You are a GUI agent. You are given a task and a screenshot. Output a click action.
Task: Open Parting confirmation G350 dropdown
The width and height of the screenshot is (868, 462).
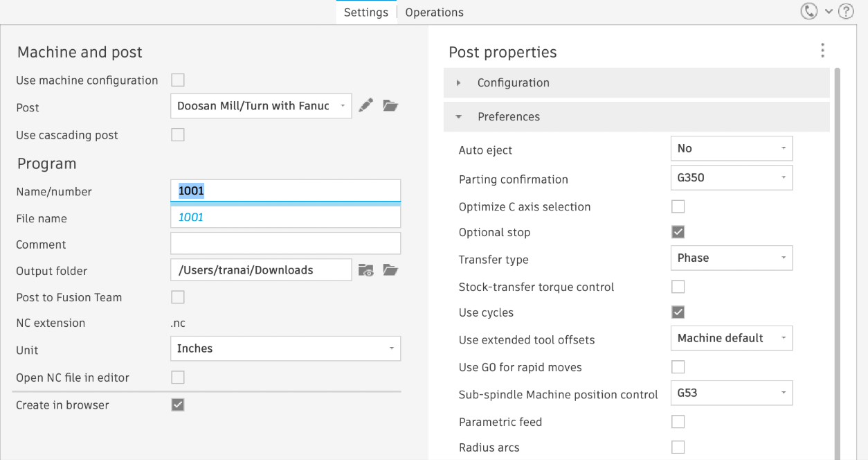click(731, 178)
